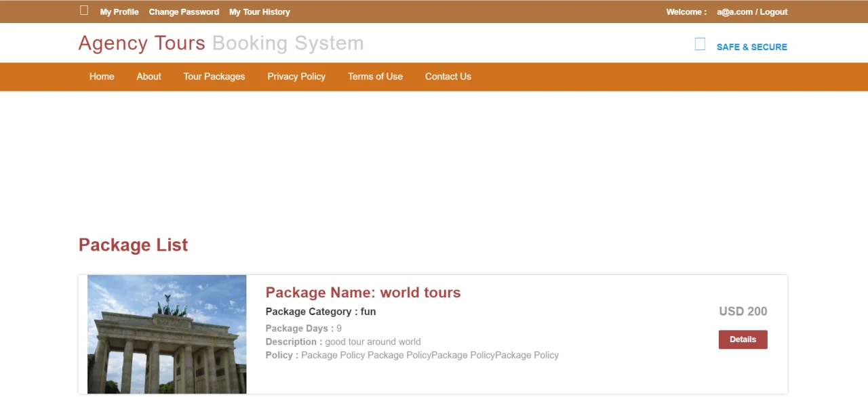Viewport: 868px width, 397px height.
Task: Click the Package Name: world tours heading
Action: coord(363,293)
